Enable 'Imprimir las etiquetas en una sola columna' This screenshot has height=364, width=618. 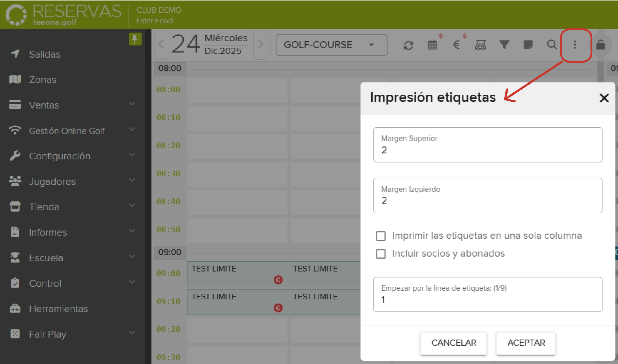(x=381, y=235)
